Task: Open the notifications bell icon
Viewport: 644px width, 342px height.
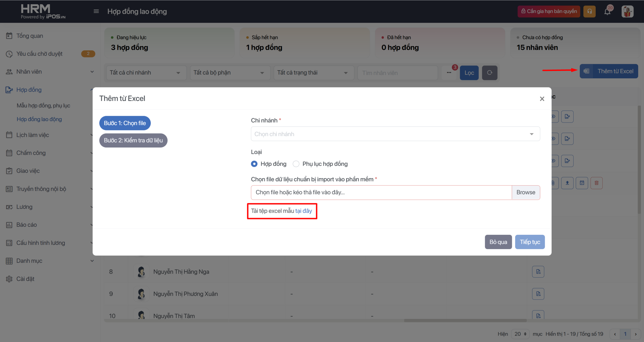Action: (608, 12)
